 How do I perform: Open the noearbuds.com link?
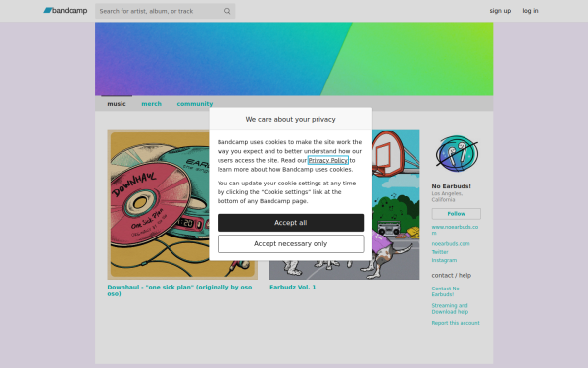[451, 244]
